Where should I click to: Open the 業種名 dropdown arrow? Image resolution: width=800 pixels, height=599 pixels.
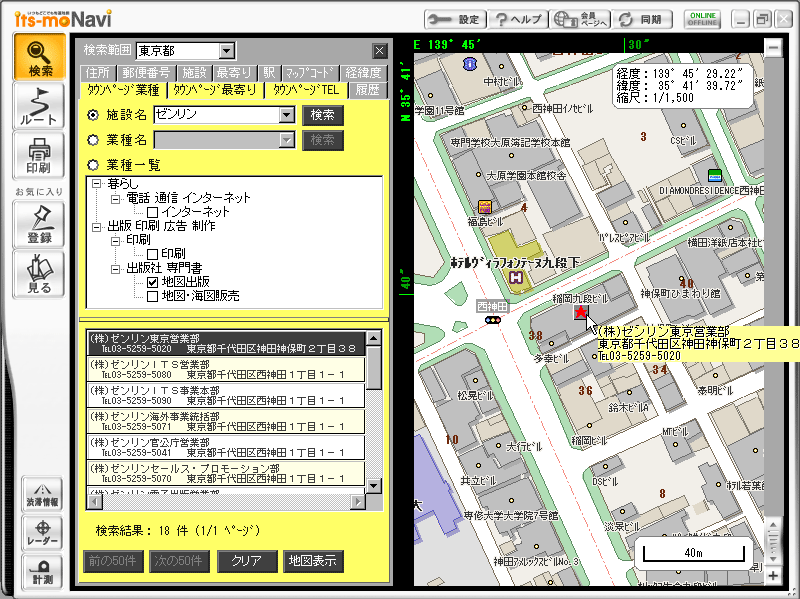tap(287, 140)
